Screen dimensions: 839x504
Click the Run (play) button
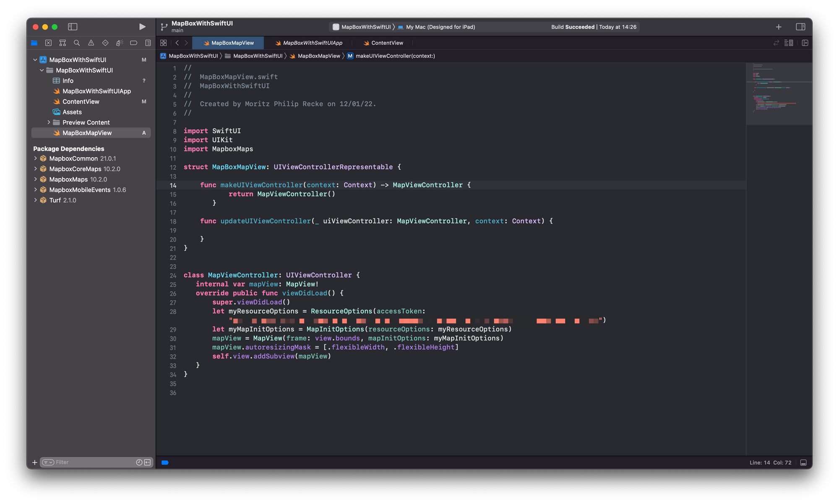pos(142,27)
